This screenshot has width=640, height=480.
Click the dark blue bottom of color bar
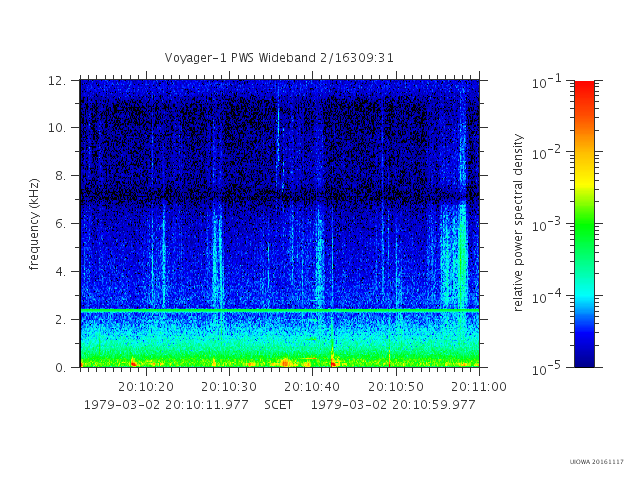coord(584,359)
